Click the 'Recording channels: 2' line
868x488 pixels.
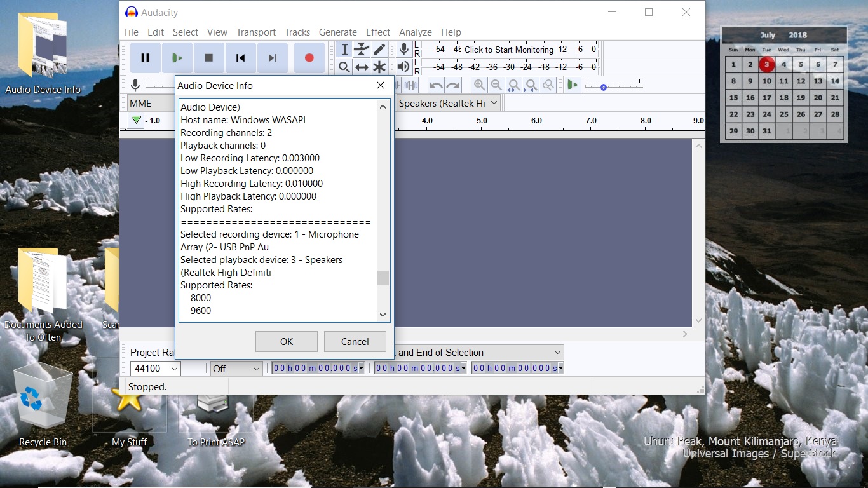coord(226,132)
